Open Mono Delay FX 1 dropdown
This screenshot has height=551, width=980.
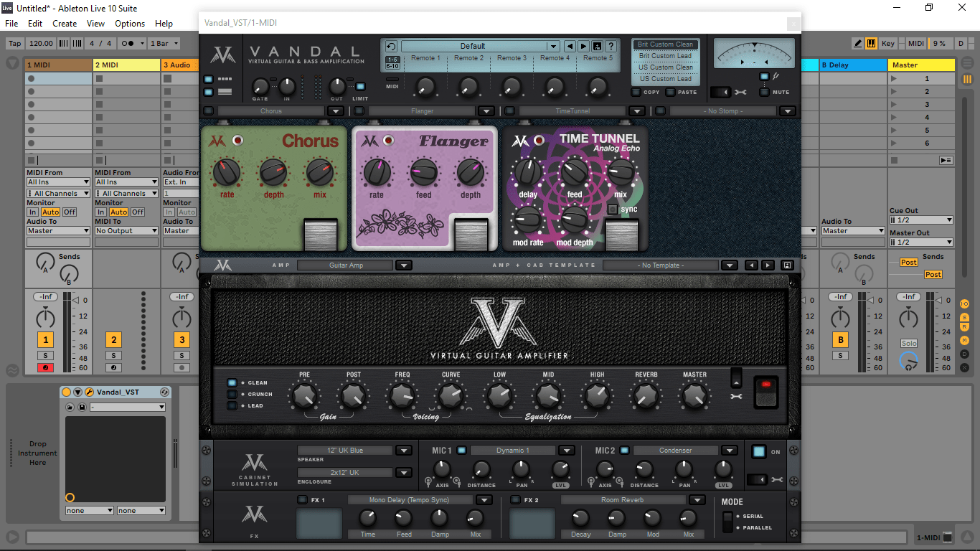tap(484, 500)
